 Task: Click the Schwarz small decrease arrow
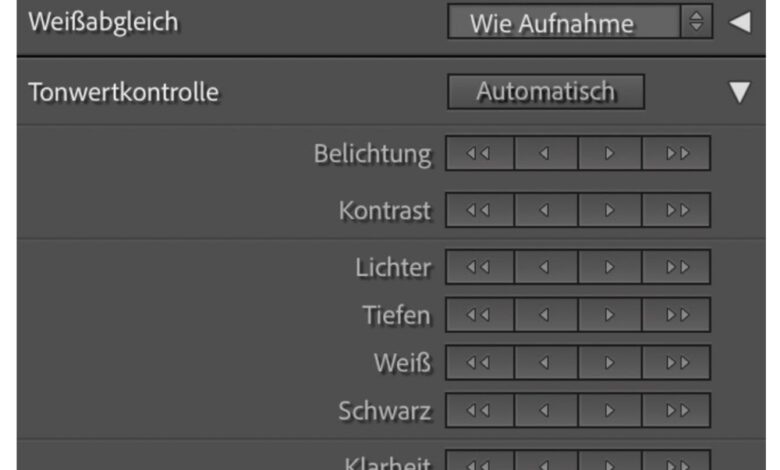[x=545, y=410]
